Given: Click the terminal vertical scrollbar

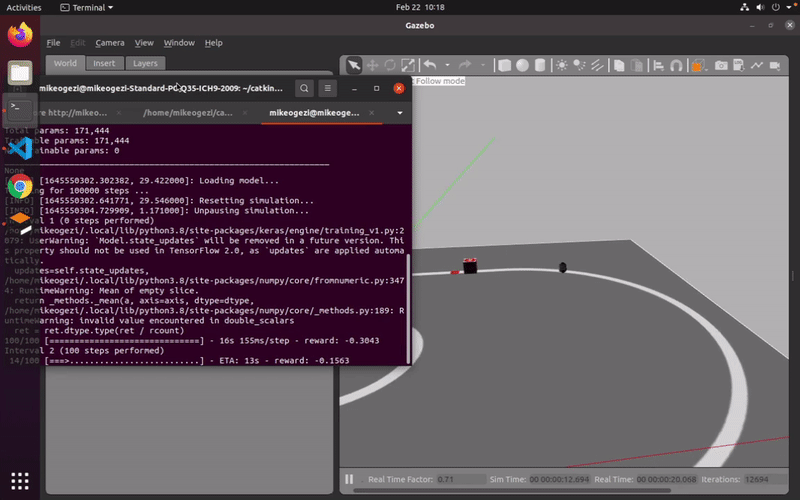Looking at the screenshot, I should (x=408, y=309).
